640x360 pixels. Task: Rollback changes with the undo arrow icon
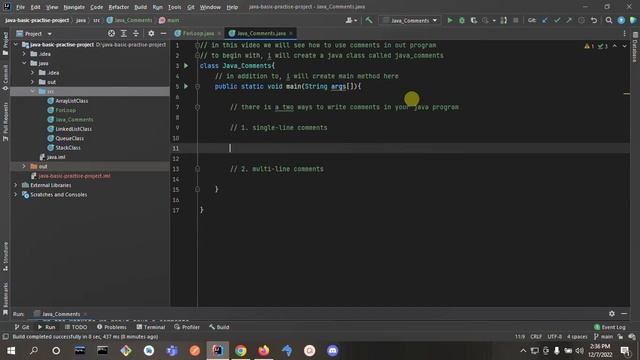click(x=594, y=20)
